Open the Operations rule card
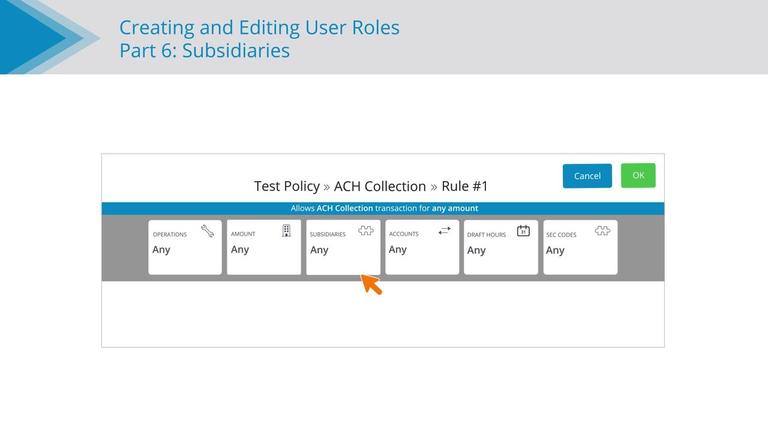This screenshot has height=432, width=768. [x=185, y=247]
